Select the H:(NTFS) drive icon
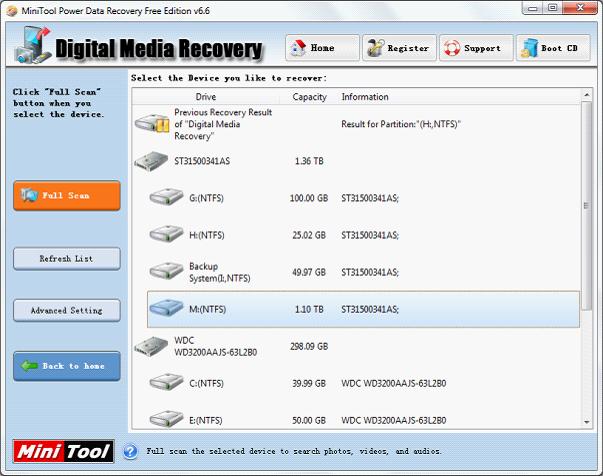603x476 pixels. click(x=166, y=234)
